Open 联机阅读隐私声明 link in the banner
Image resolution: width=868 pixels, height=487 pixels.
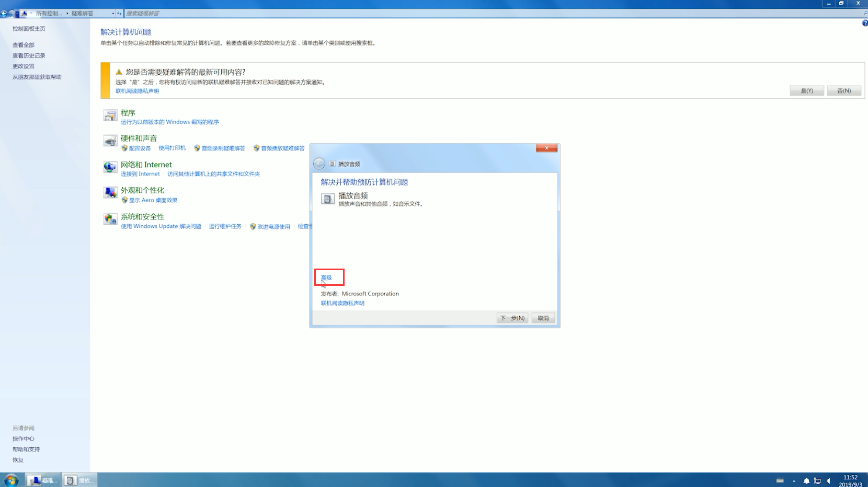click(x=137, y=91)
